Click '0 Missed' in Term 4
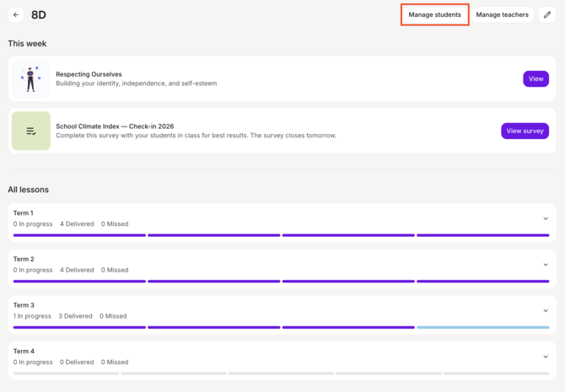 115,362
